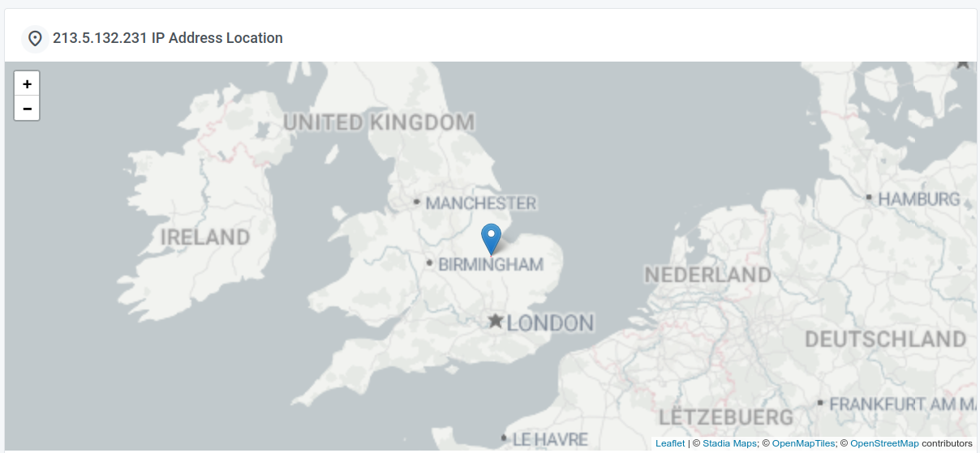Click the star icon next to London
Screen dimensions: 980x453
(496, 321)
